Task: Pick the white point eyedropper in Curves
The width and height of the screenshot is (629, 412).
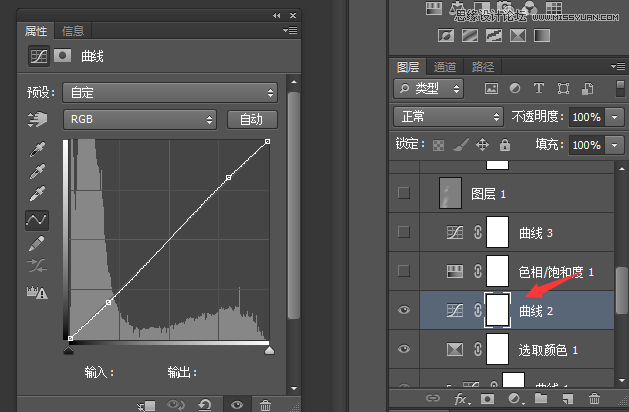Action: [x=37, y=193]
